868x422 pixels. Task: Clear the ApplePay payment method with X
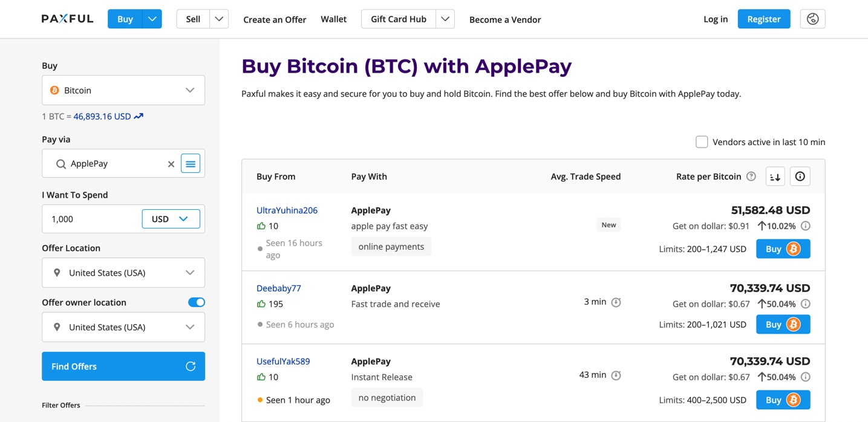(x=171, y=164)
